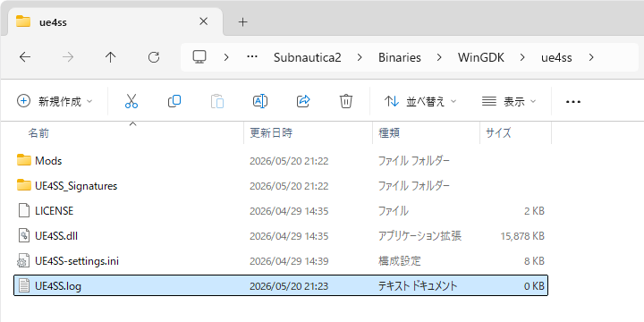Image resolution: width=644 pixels, height=322 pixels.
Task: Click the UE4SS-settings.ini gear file icon
Action: coord(23,261)
